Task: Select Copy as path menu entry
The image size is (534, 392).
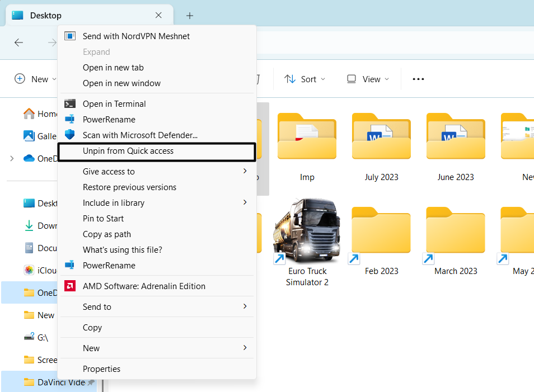Action: click(107, 234)
